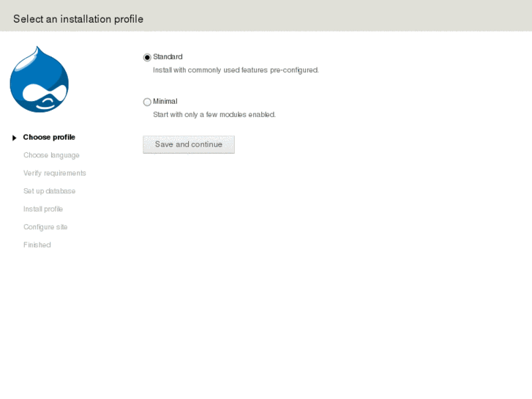Click the 'Start with only a few modules' description

(x=214, y=115)
